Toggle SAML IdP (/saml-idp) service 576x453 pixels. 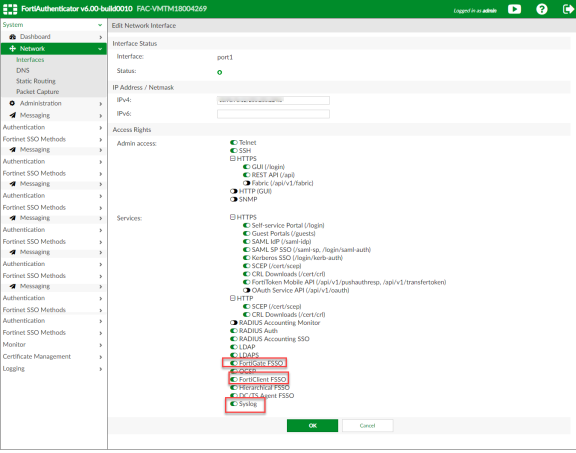pyautogui.click(x=246, y=241)
